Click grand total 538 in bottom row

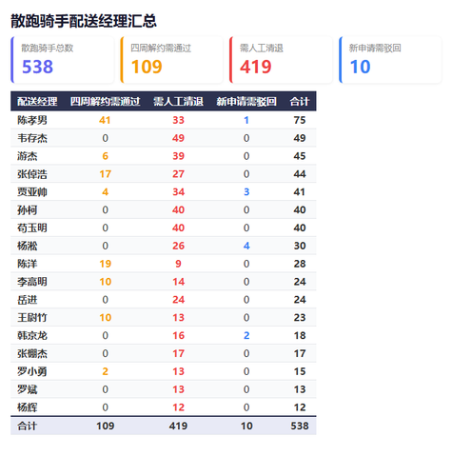(300, 426)
